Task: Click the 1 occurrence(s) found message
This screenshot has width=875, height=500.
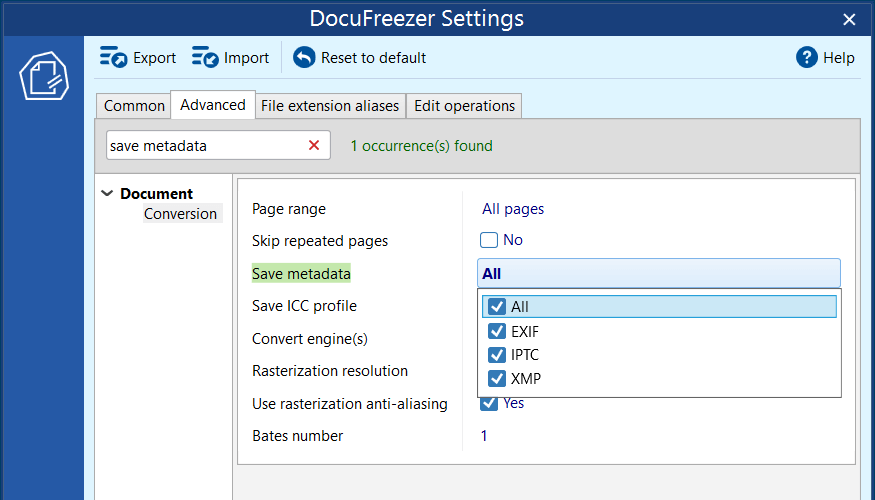Action: pyautogui.click(x=421, y=146)
